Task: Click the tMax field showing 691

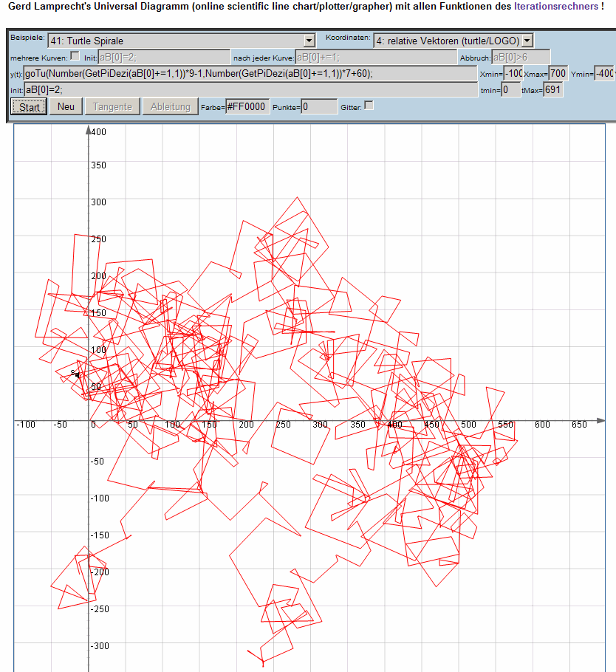Action: point(553,89)
